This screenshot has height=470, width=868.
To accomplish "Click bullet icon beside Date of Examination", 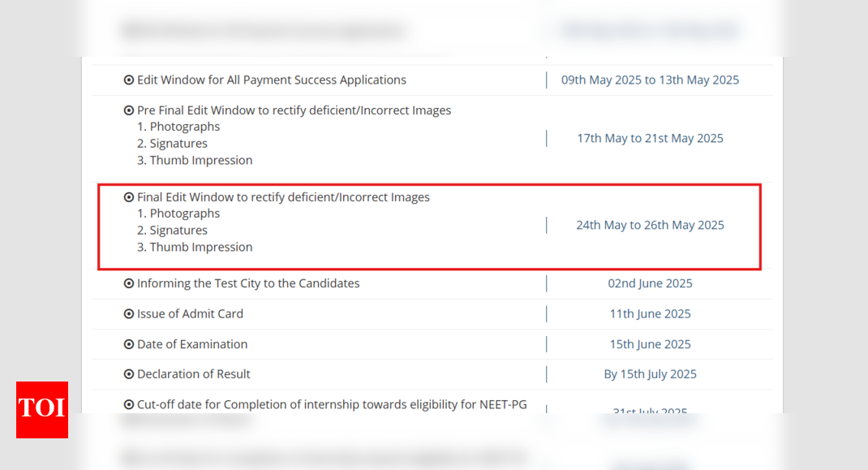I will (x=129, y=344).
